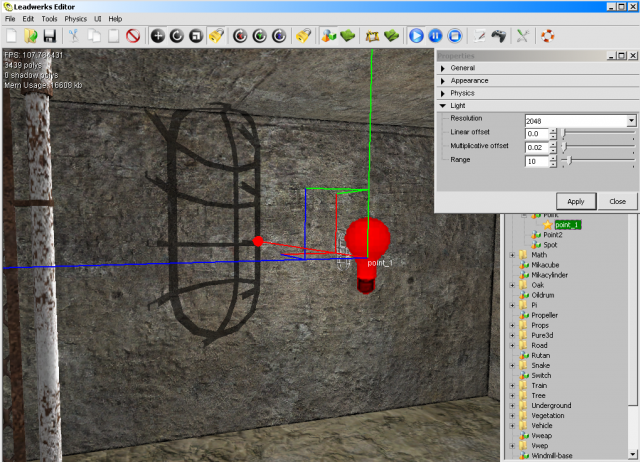
Task: Open the Physics menu
Action: tap(75, 19)
